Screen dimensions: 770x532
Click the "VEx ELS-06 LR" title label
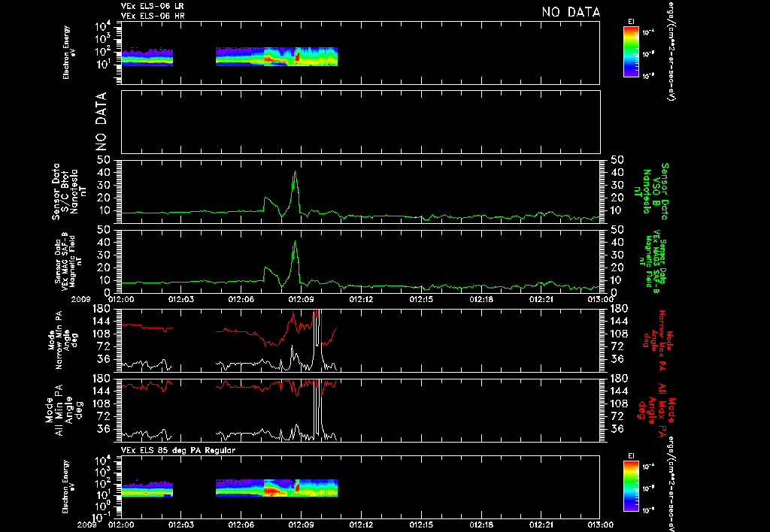tap(152, 6)
